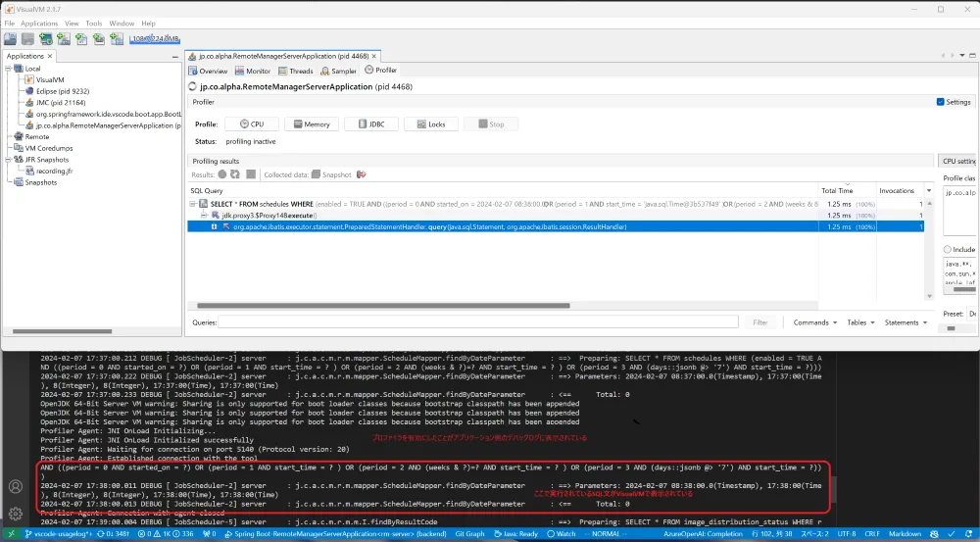Select org.springframework.ide.vscode.boot.app entry
This screenshot has width=980, height=542.
[108, 114]
